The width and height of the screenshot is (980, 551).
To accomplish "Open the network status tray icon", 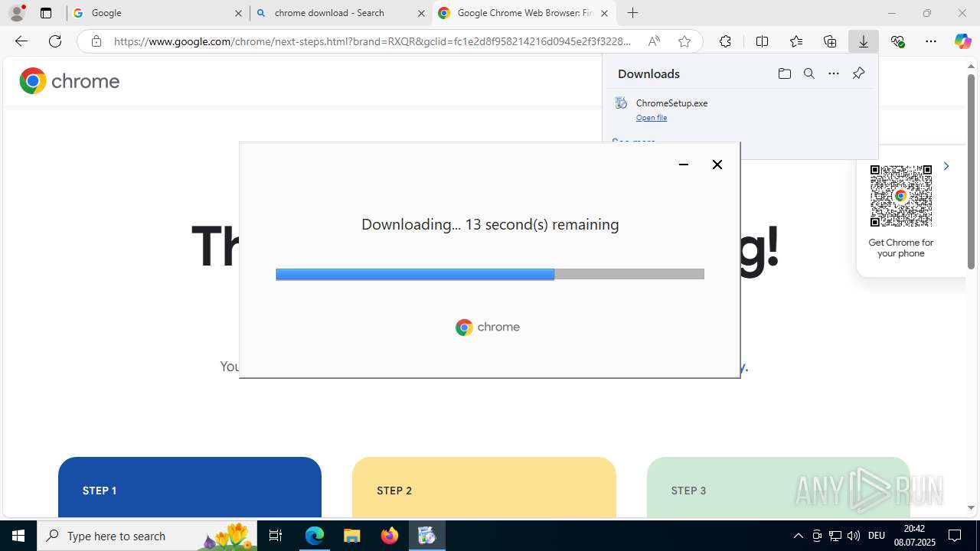I will (835, 536).
